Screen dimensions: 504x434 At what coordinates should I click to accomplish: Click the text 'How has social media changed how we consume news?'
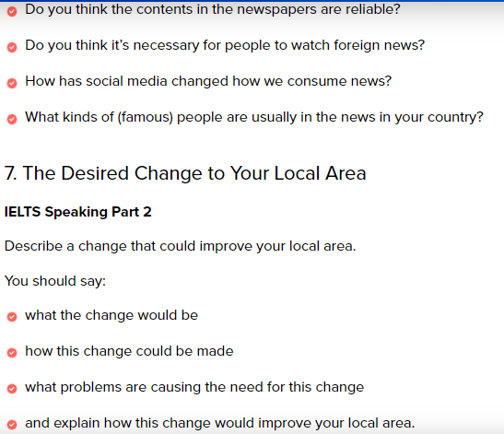(x=208, y=81)
